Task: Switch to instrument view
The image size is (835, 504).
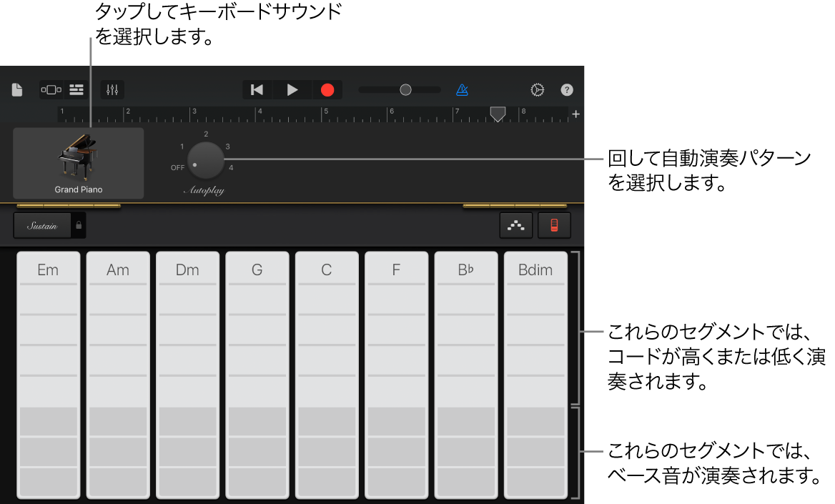Action: point(51,89)
